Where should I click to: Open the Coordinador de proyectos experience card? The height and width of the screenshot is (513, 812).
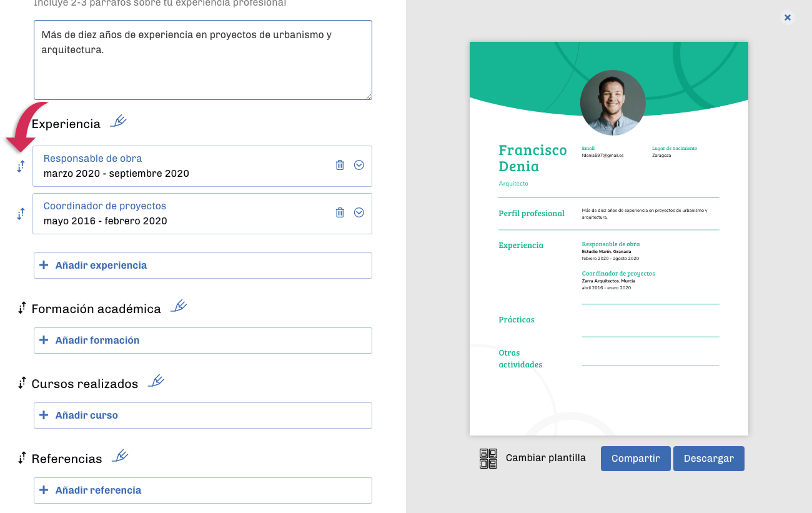pyautogui.click(x=202, y=214)
